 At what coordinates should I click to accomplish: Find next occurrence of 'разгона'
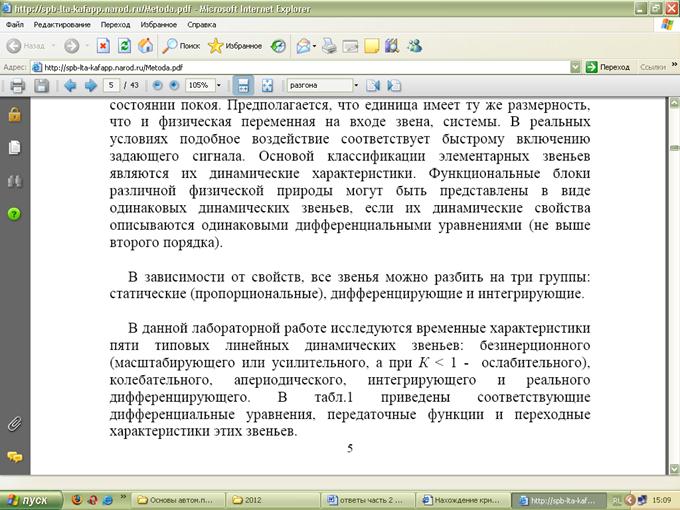tap(394, 85)
